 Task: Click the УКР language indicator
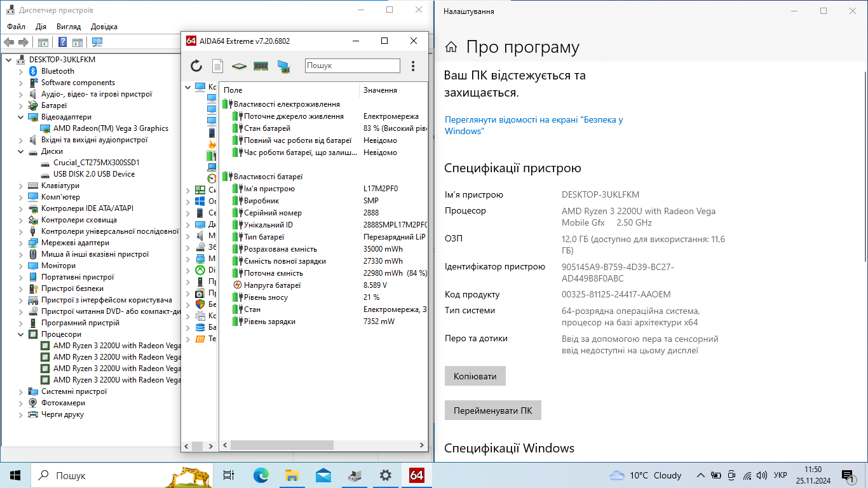tap(780, 475)
